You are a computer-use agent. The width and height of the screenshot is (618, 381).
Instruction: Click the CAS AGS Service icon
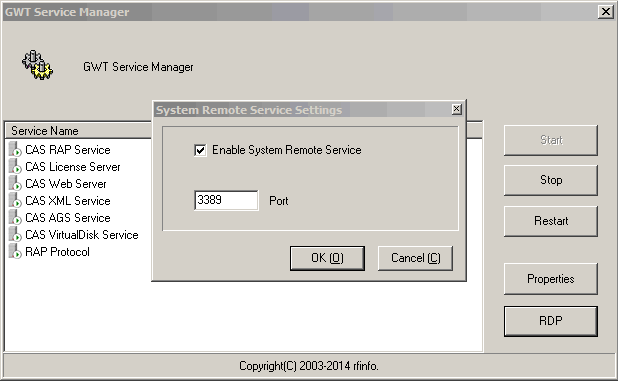(x=15, y=217)
